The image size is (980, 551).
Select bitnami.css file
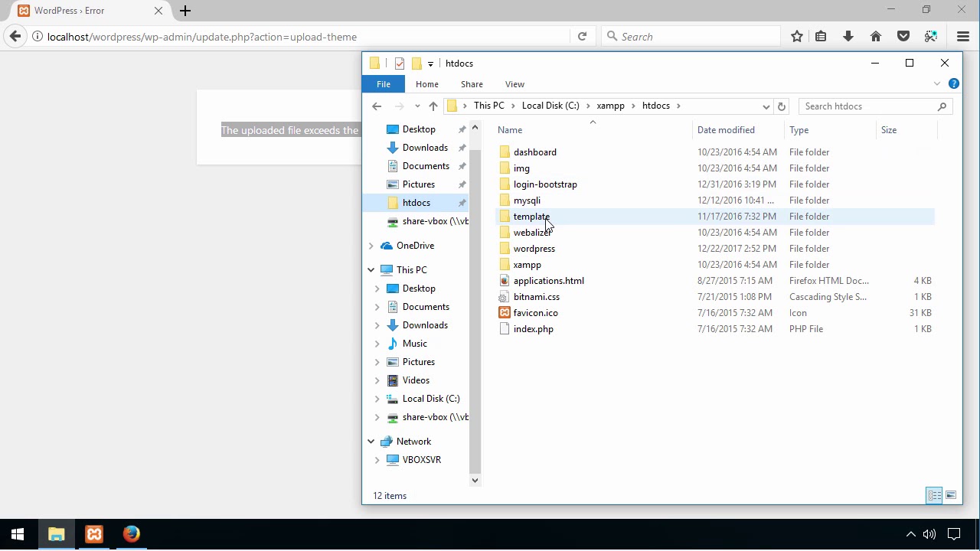coord(536,297)
